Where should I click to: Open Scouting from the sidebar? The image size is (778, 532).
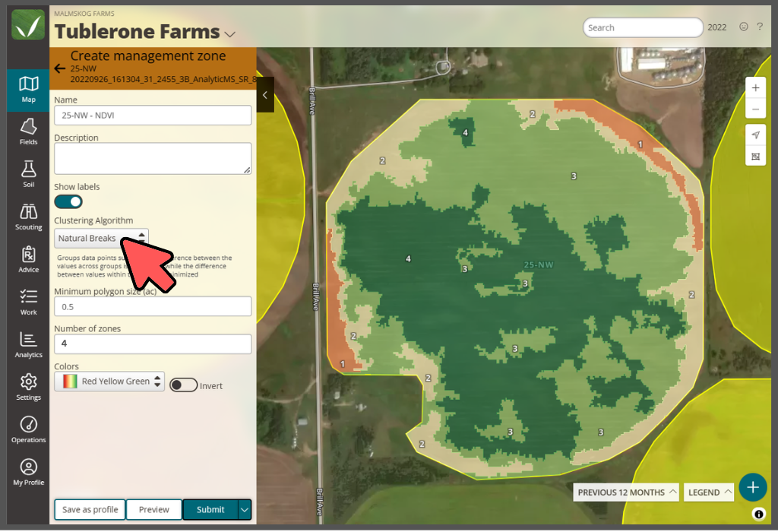pos(28,217)
